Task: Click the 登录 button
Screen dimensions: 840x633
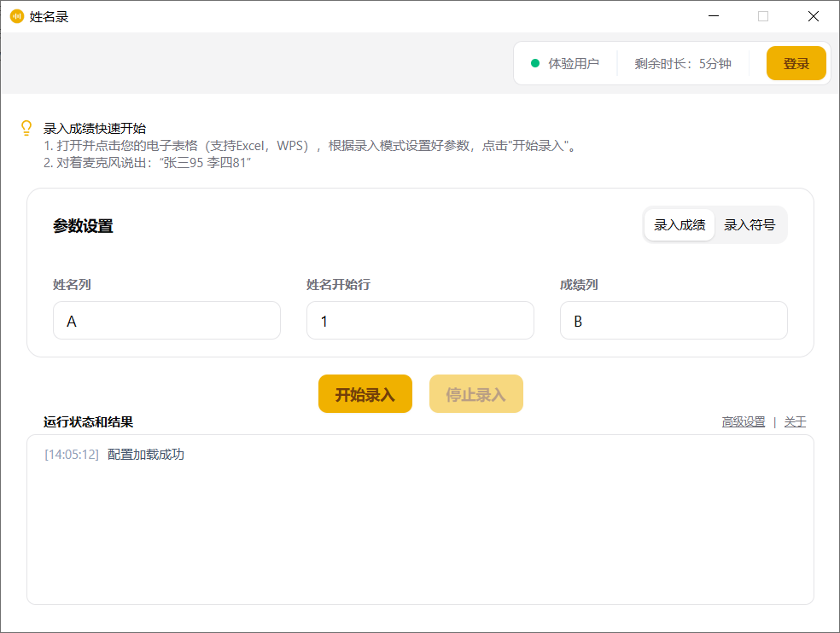Action: coord(796,63)
